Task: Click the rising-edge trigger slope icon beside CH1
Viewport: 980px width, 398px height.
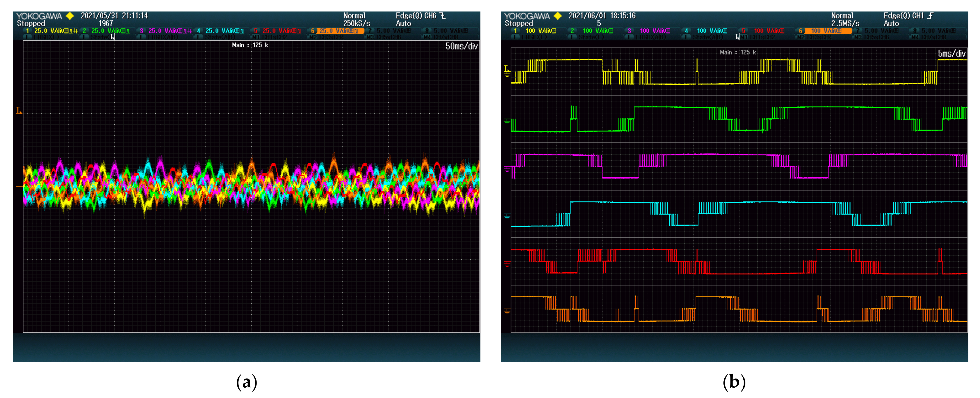Action: click(930, 16)
